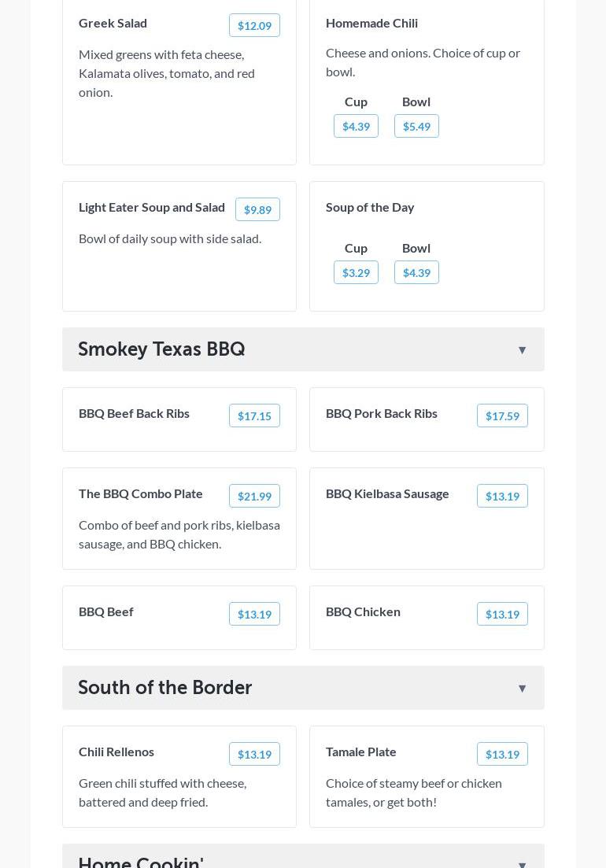Add BBQ Beef Back Ribs at $17.15

254,416
